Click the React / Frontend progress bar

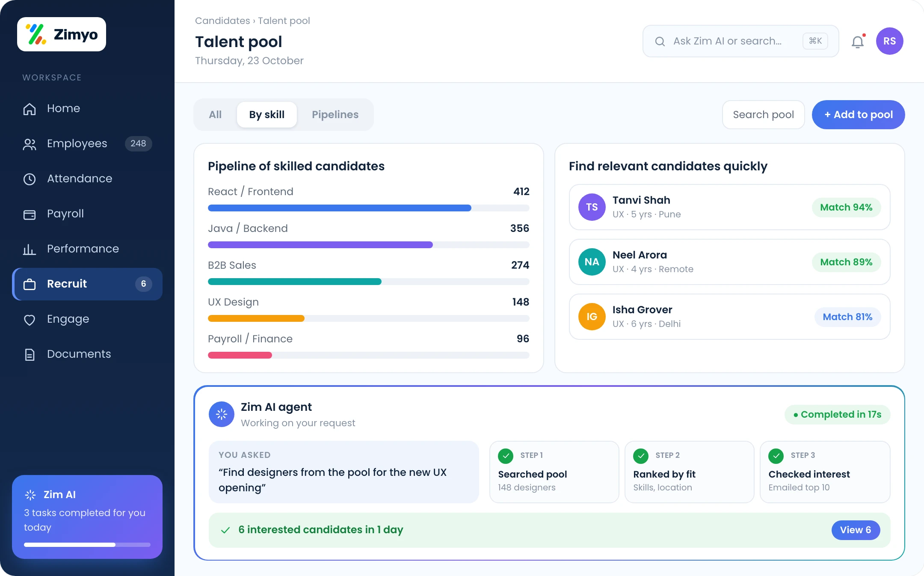(x=369, y=208)
